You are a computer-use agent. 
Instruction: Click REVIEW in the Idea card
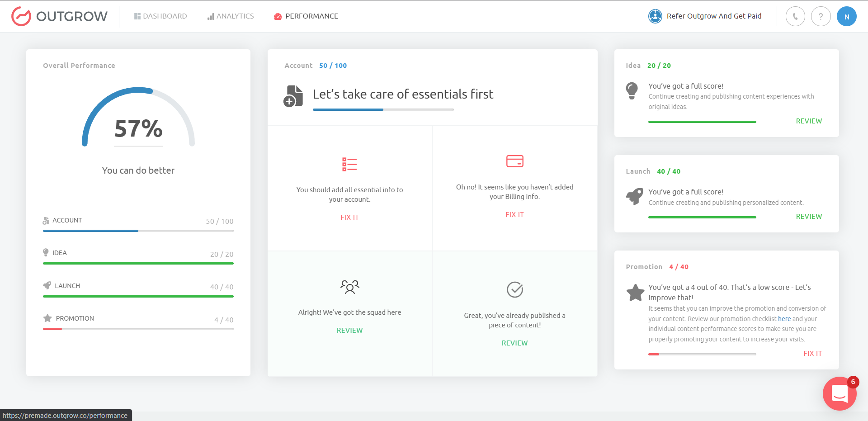809,121
